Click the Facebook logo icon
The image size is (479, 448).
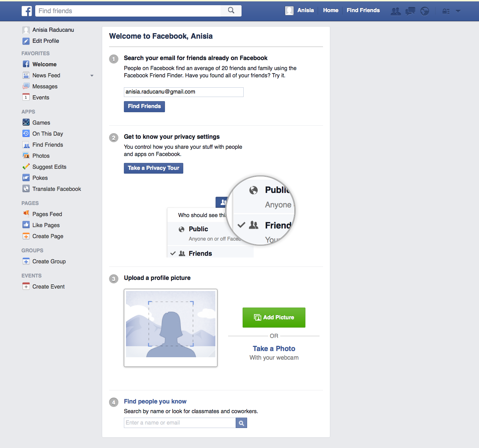pyautogui.click(x=27, y=11)
